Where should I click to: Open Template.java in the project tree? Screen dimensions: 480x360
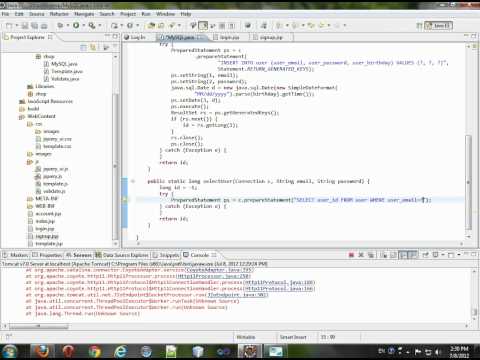(63, 71)
